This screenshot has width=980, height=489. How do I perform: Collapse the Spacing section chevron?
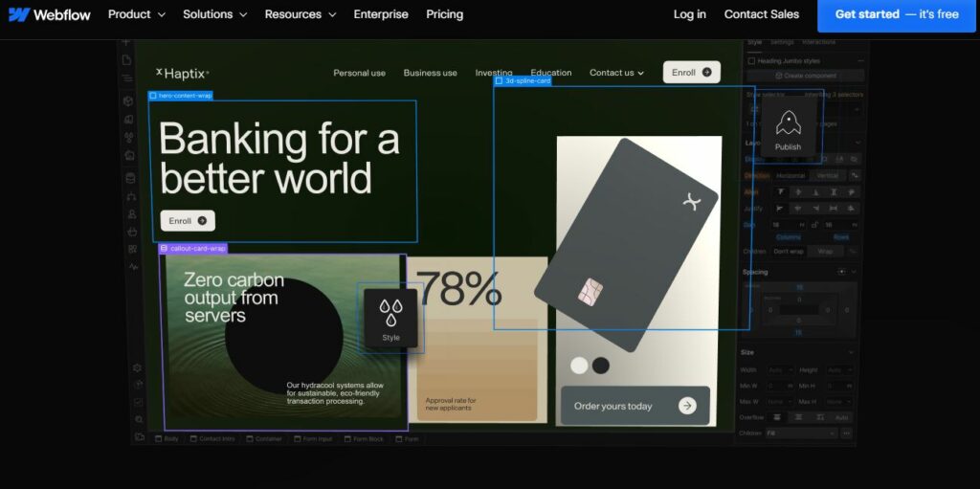point(854,272)
